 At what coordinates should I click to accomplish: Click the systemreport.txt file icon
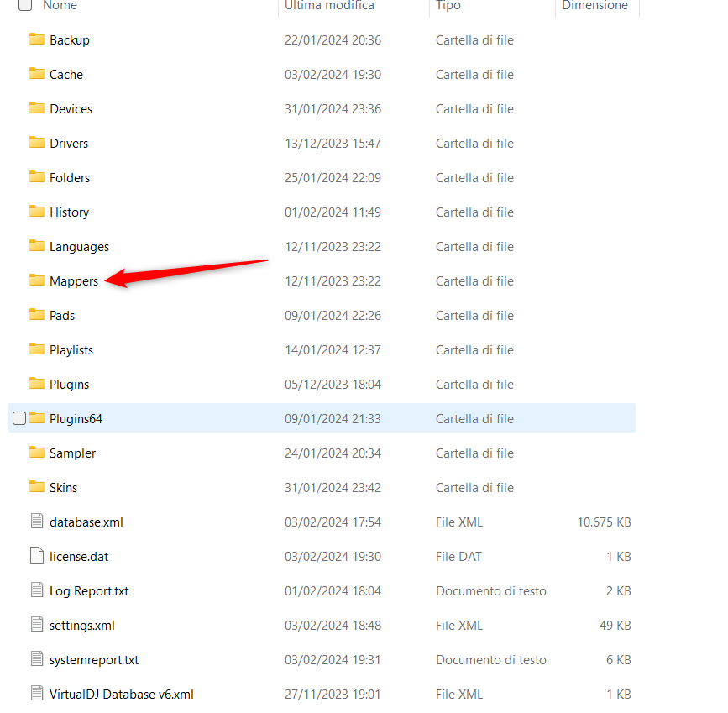pyautogui.click(x=37, y=658)
